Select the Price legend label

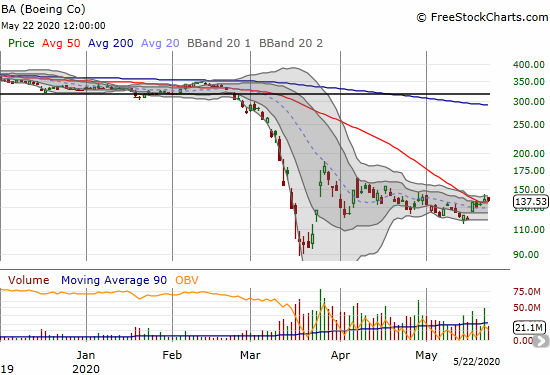coord(21,43)
